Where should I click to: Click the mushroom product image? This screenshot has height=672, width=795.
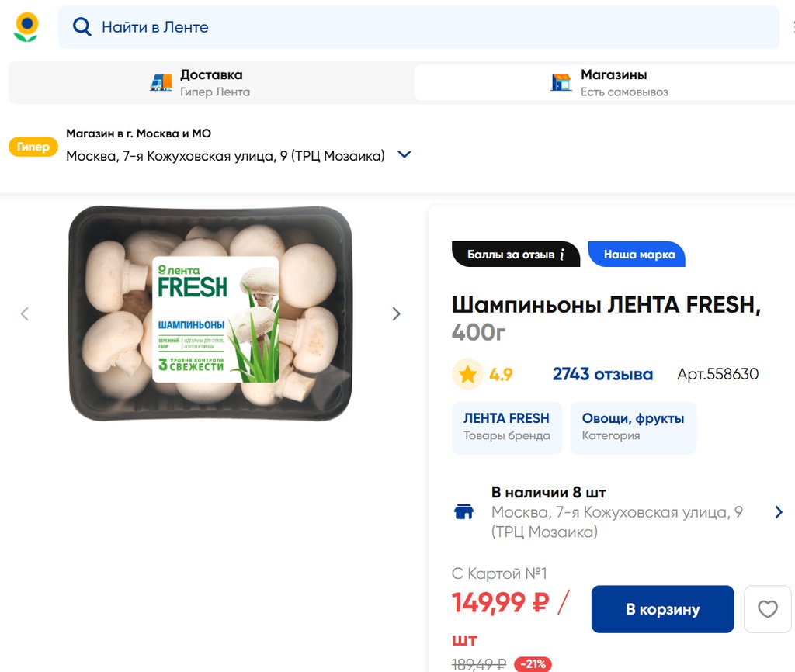point(210,313)
